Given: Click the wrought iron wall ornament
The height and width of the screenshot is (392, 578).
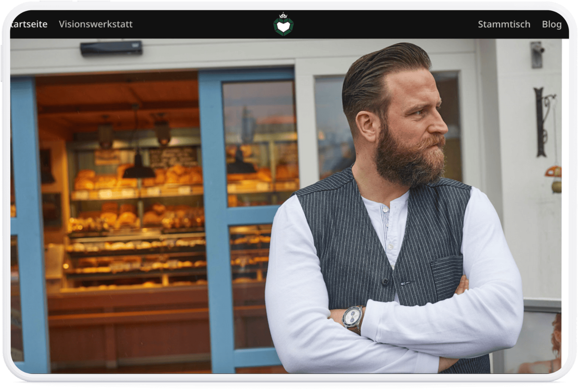Looking at the screenshot, I should pyautogui.click(x=542, y=121).
